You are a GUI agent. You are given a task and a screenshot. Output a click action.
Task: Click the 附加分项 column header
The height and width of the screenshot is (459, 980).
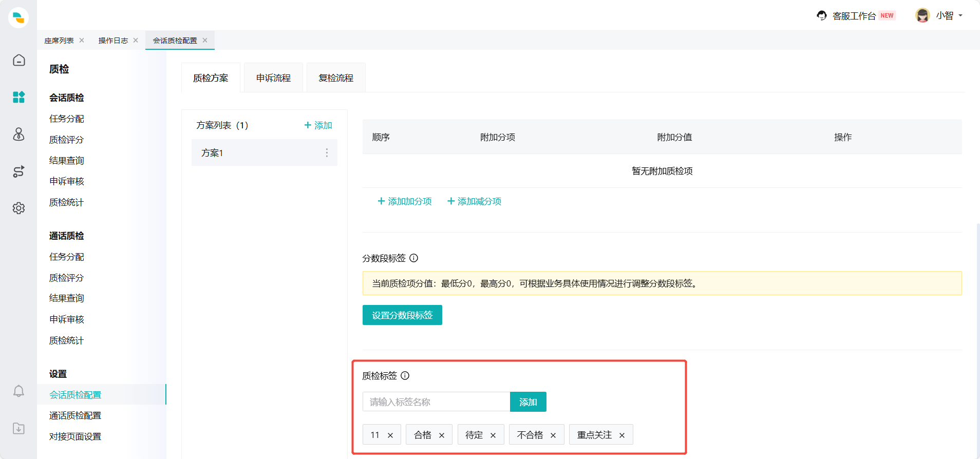498,137
